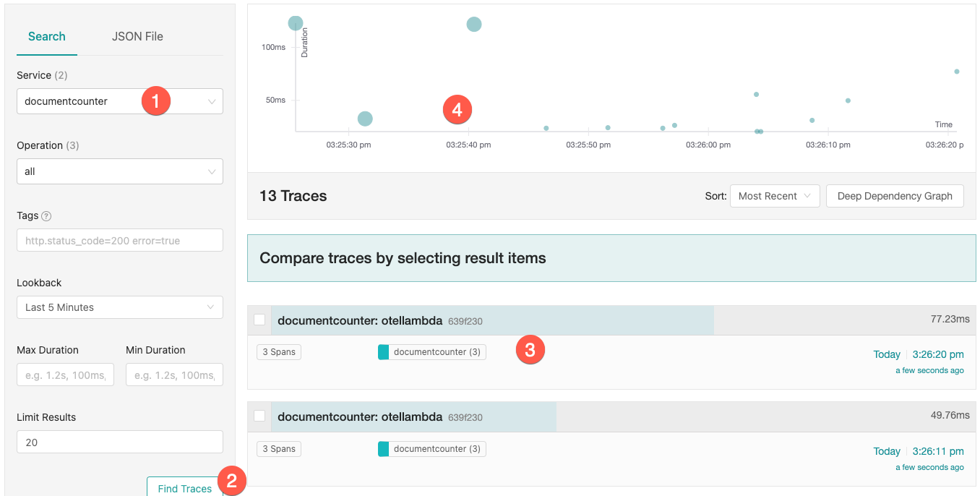Open the Service dropdown showing documentcounter
980x496 pixels.
[x=120, y=101]
